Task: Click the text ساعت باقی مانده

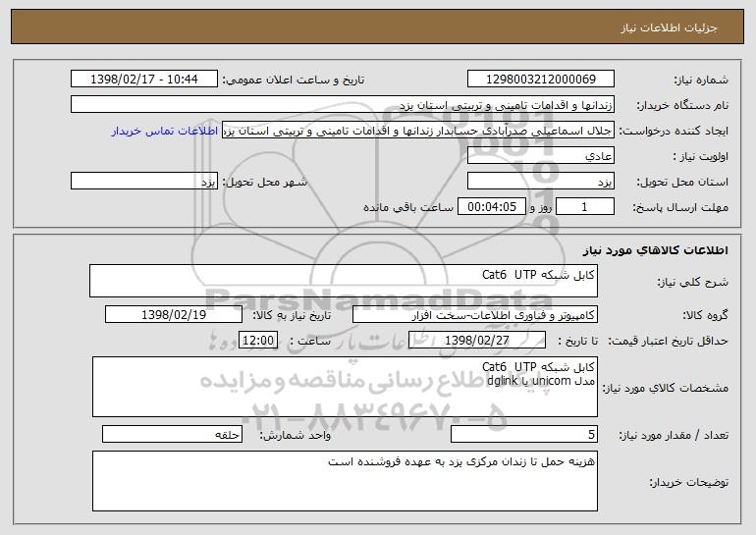Action: coord(408,207)
